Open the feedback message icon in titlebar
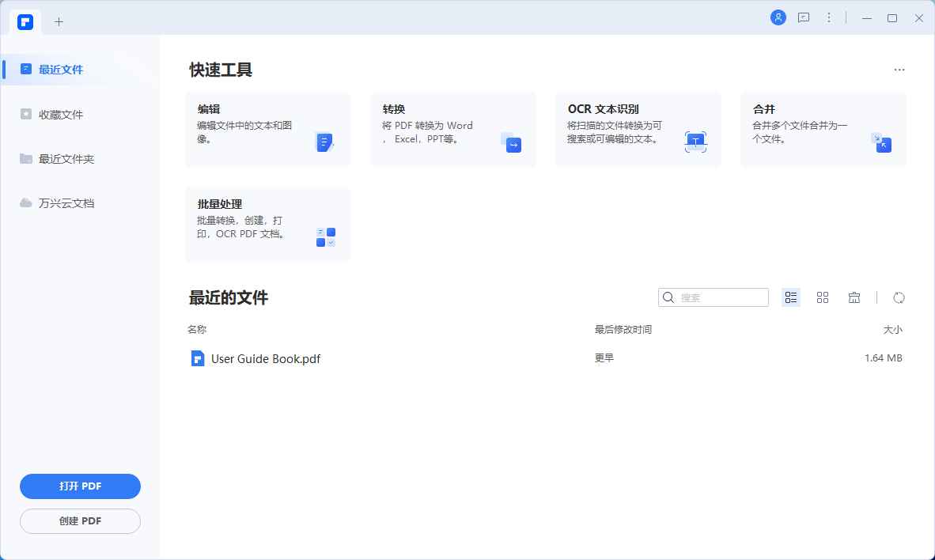Viewport: 935px width, 560px height. pyautogui.click(x=804, y=17)
